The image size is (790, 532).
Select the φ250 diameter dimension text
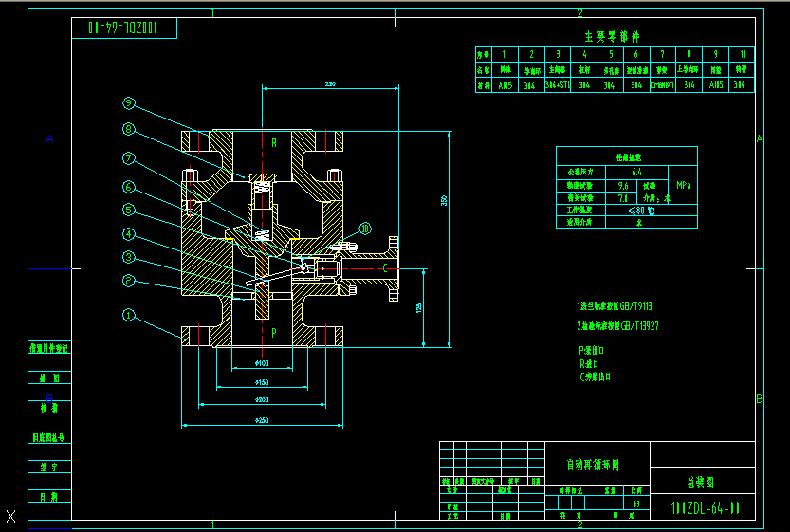(x=262, y=419)
